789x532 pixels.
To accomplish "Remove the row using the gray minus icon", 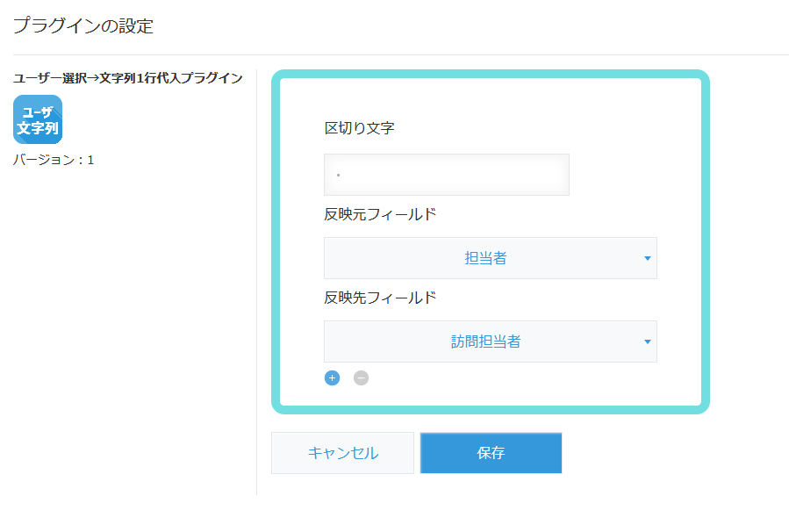I will [x=361, y=378].
